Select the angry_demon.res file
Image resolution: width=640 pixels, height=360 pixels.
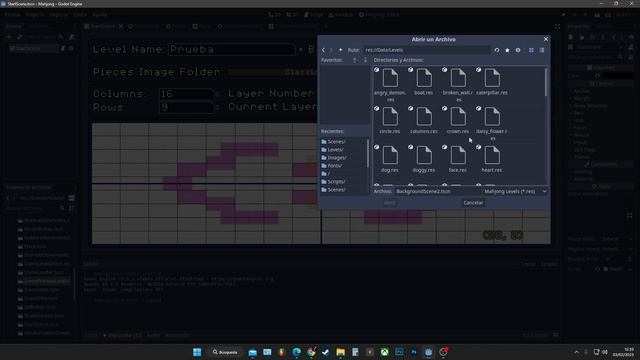[x=390, y=85]
